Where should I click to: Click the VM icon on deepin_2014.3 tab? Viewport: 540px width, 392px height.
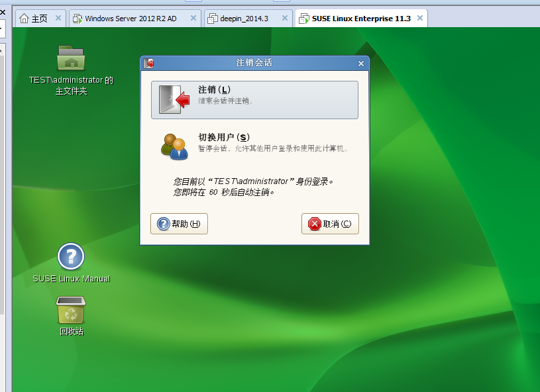click(x=213, y=19)
